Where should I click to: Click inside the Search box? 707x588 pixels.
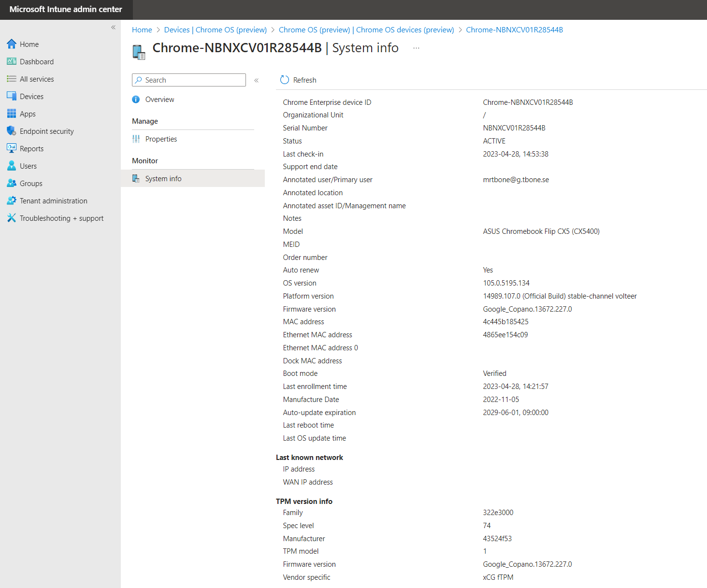point(188,80)
